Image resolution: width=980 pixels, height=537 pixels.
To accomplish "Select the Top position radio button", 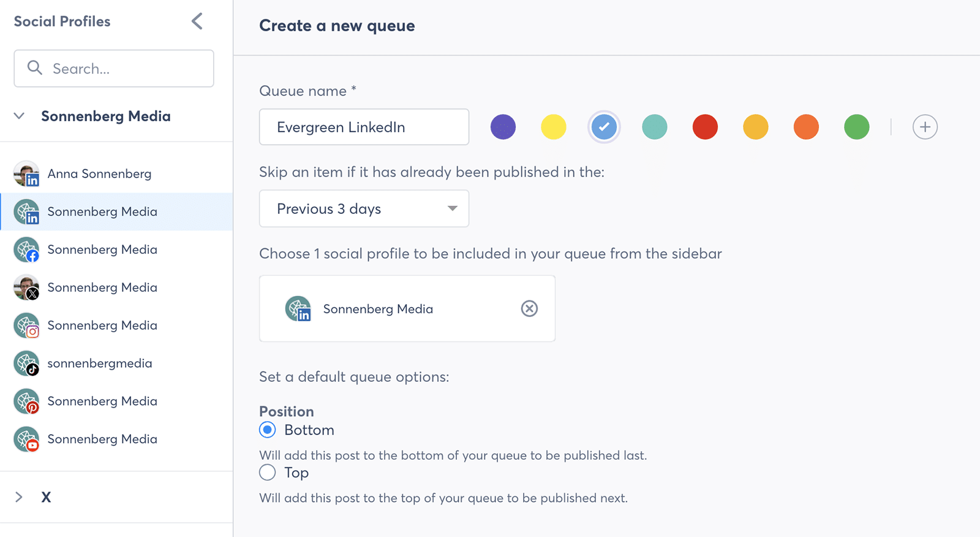I will (268, 473).
